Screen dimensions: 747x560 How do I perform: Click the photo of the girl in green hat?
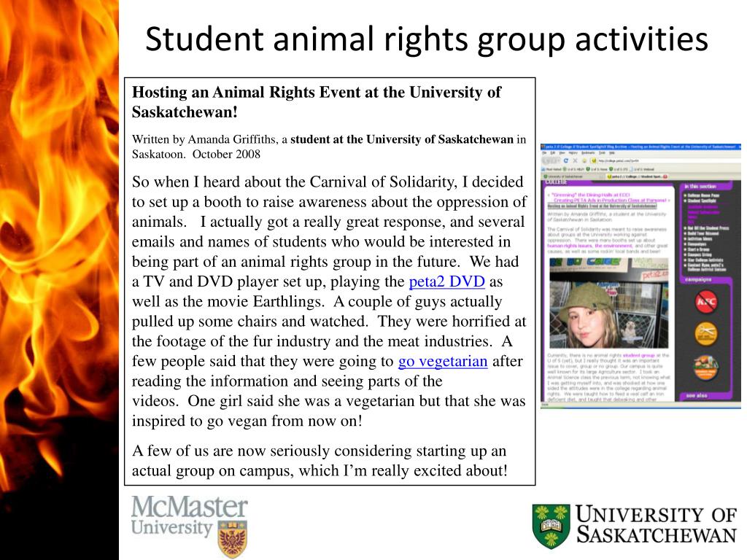pyautogui.click(x=608, y=303)
